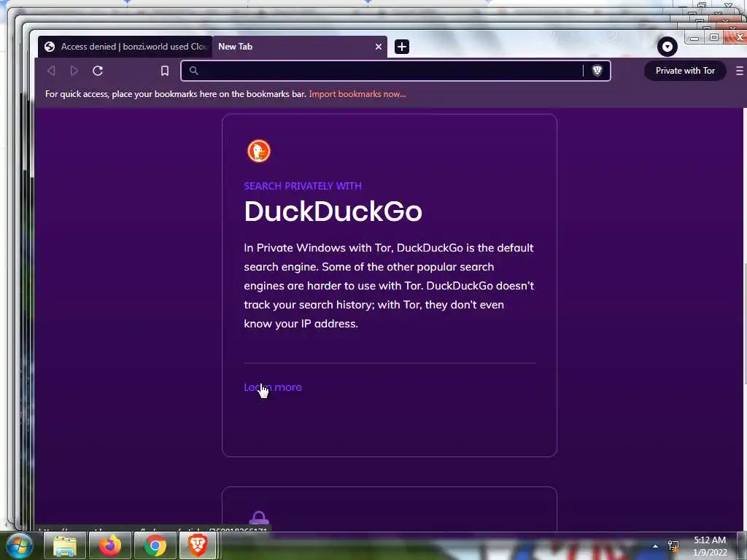Reload the current page
This screenshot has width=747, height=560.
coord(98,71)
